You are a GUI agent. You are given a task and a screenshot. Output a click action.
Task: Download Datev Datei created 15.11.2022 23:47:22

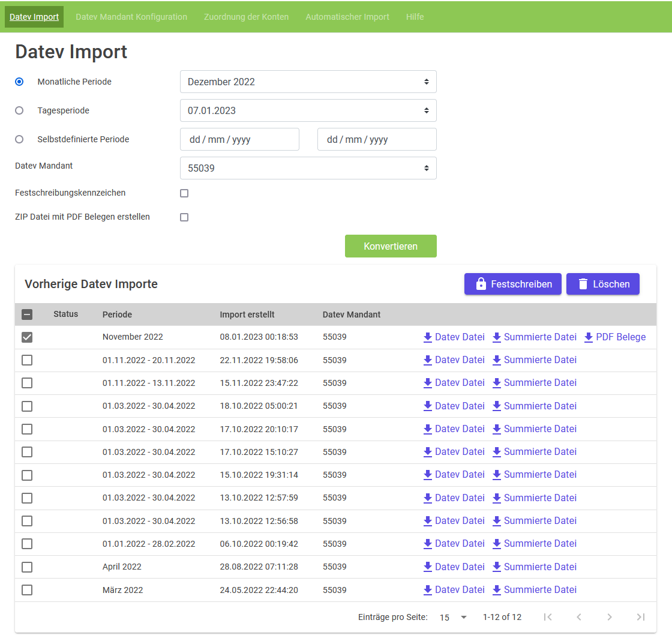[454, 383]
